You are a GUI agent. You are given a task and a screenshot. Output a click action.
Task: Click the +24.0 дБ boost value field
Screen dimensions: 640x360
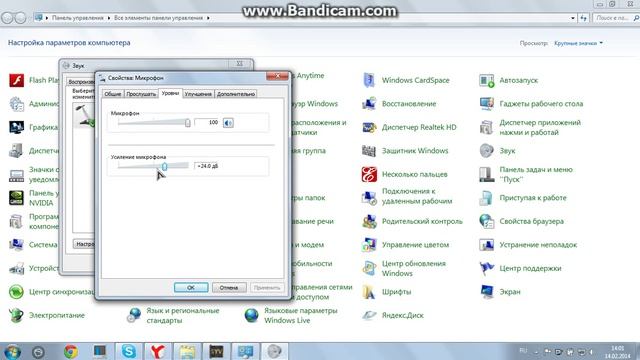[207, 166]
